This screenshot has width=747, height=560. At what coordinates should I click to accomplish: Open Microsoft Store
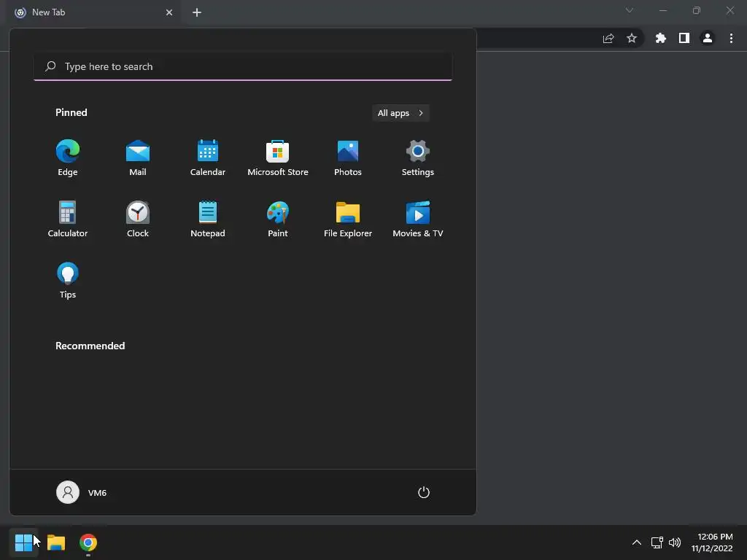click(x=278, y=158)
